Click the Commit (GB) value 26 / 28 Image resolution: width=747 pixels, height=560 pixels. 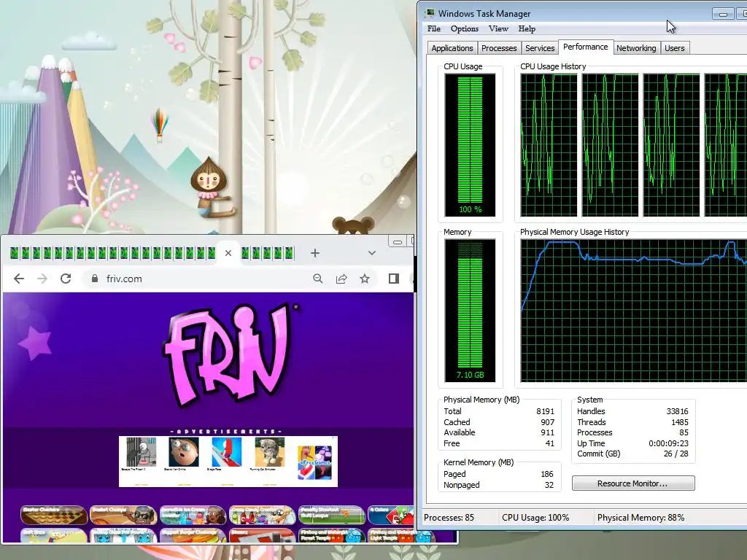(x=676, y=454)
